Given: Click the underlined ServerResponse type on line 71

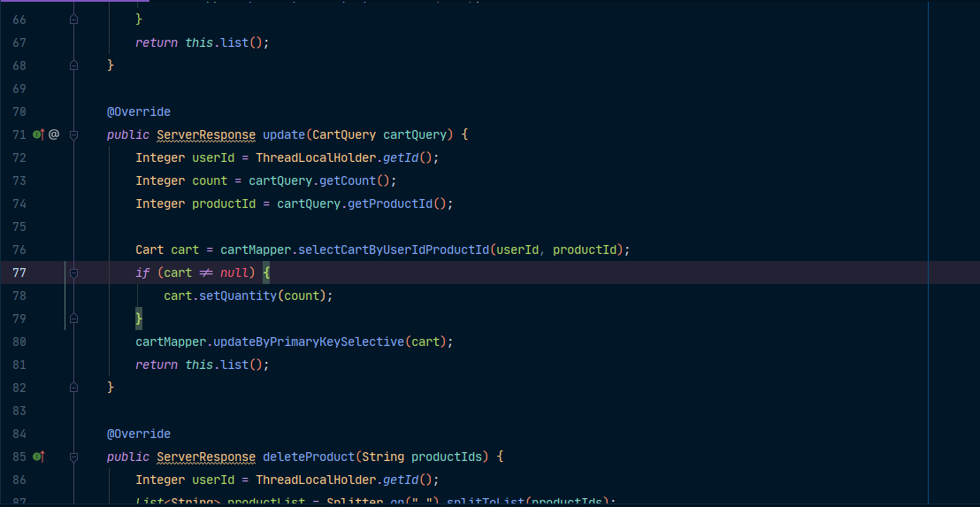Looking at the screenshot, I should (x=206, y=134).
